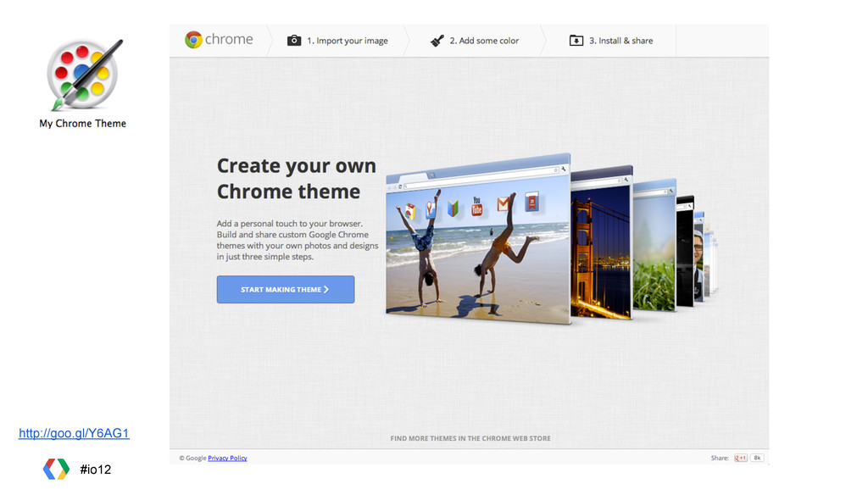Click the START MAKING THEME button

pyautogui.click(x=286, y=289)
